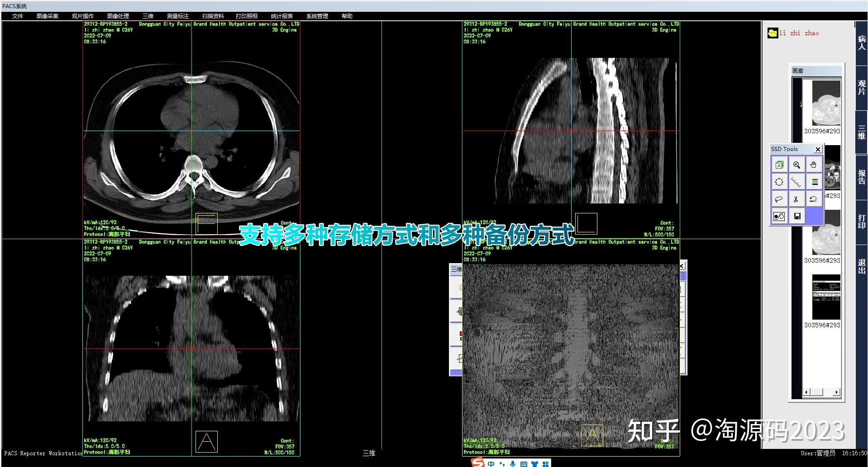Open the RGB color bars tool in SSD Tools
This screenshot has height=467, width=868.
[814, 182]
